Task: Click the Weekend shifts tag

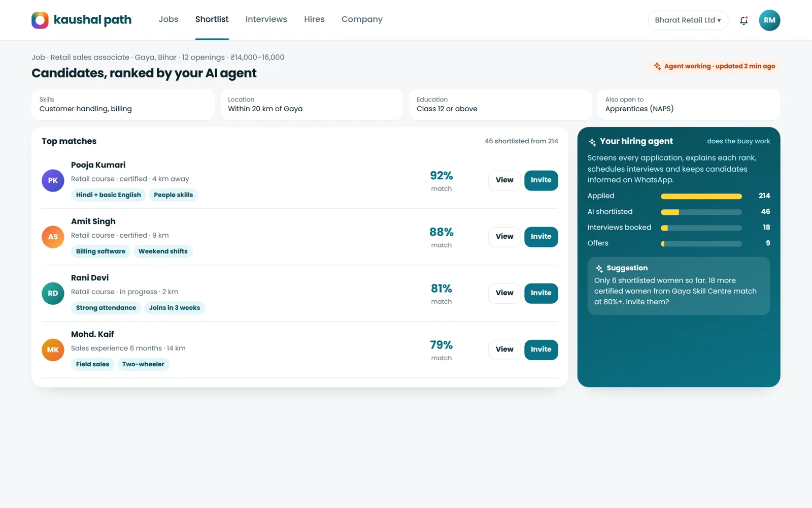Action: 163,251
